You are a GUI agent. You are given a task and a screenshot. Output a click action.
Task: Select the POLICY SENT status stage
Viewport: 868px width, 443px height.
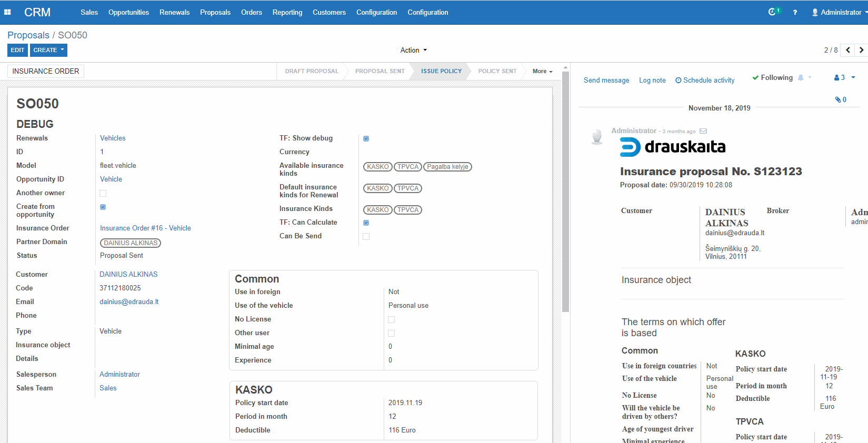coord(497,71)
